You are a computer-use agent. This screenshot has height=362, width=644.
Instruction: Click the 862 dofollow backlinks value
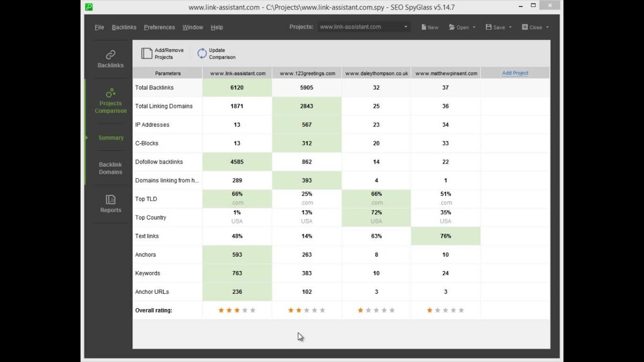[x=306, y=162]
